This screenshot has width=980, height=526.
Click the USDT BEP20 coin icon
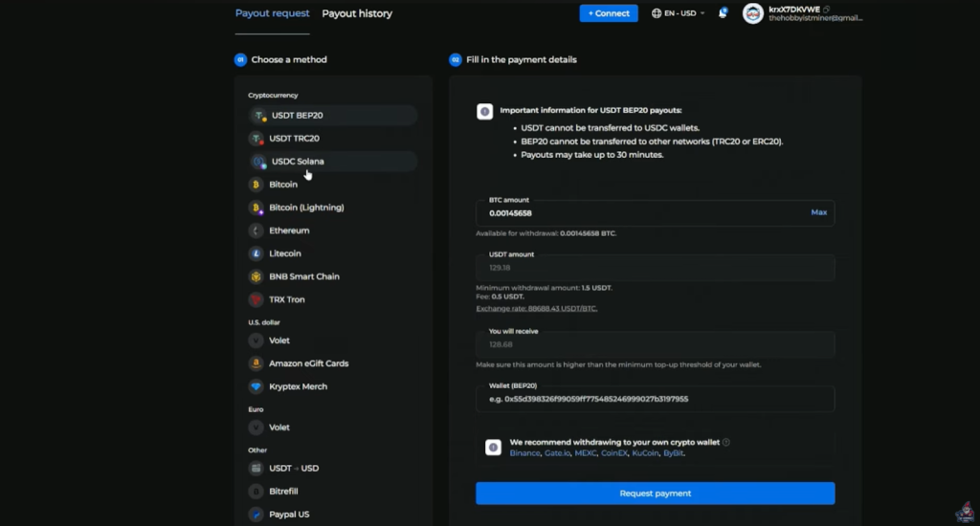click(x=257, y=116)
